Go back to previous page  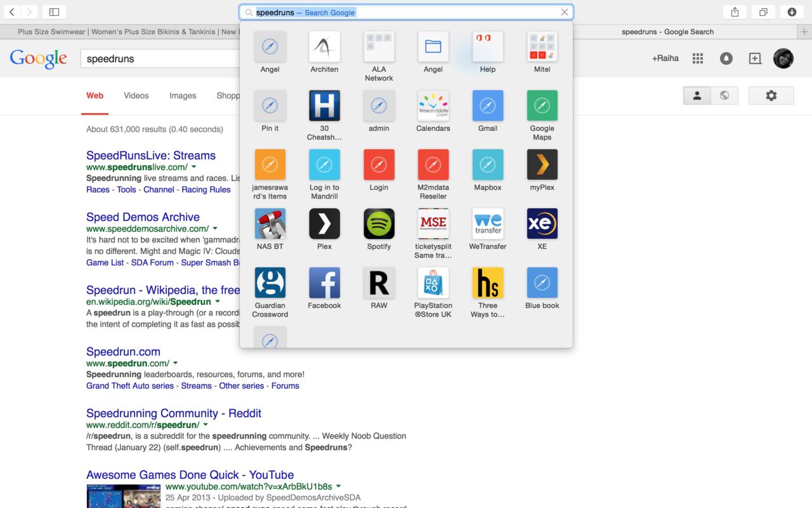12,12
